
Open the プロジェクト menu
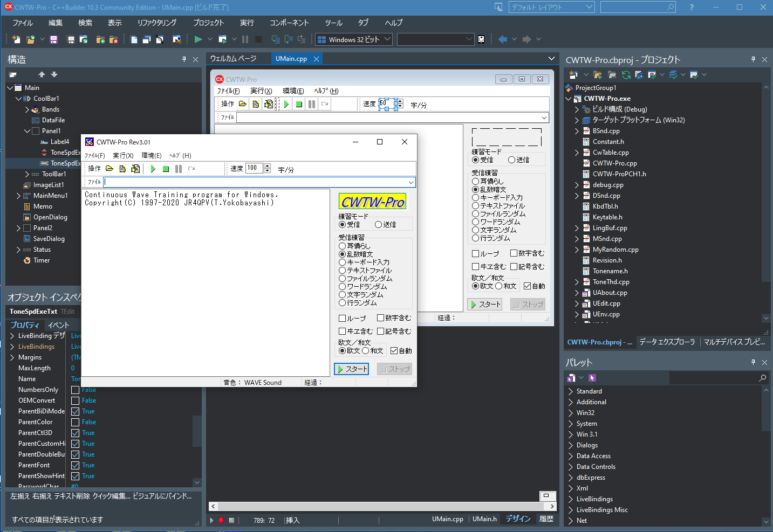208,23
